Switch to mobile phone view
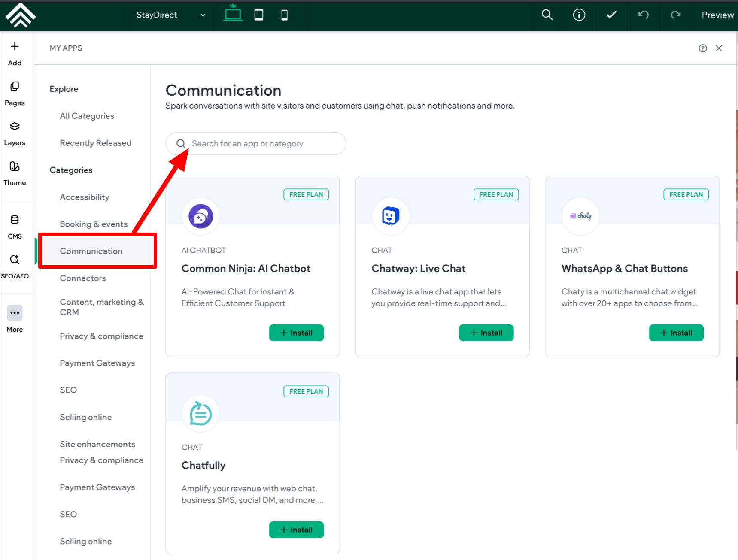Viewport: 738px width, 560px height. pyautogui.click(x=284, y=15)
